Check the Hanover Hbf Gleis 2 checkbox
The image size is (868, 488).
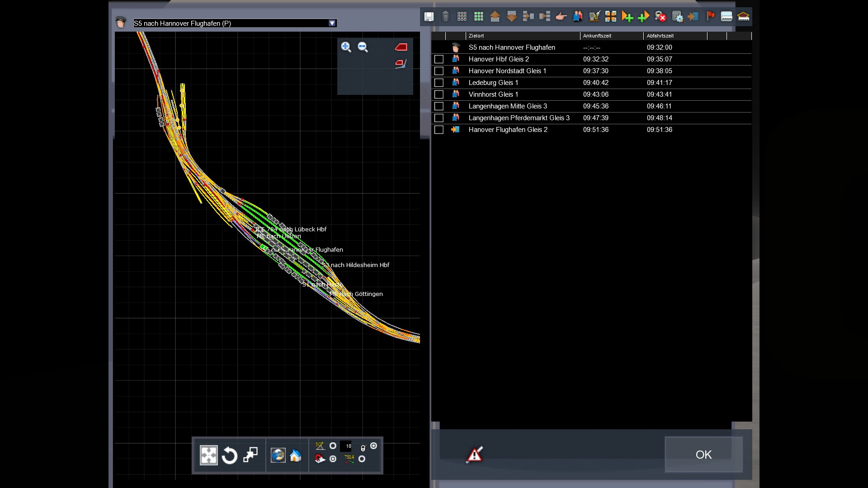pos(439,59)
